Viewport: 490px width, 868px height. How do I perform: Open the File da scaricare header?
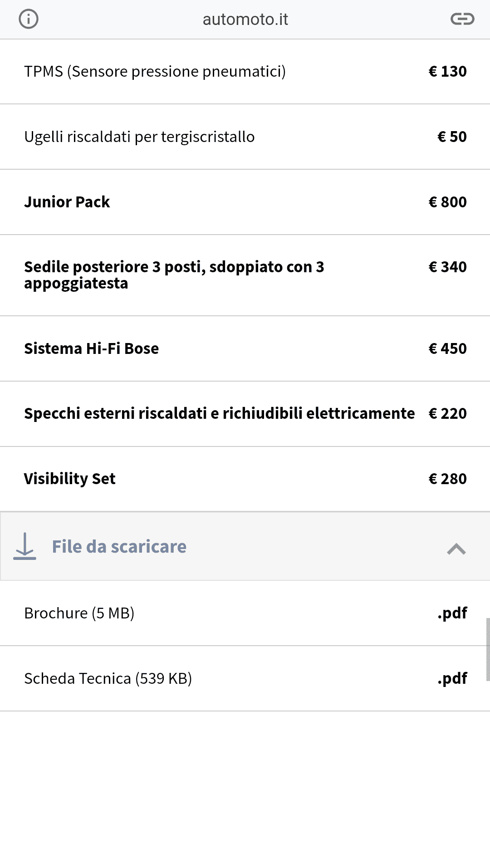point(245,546)
